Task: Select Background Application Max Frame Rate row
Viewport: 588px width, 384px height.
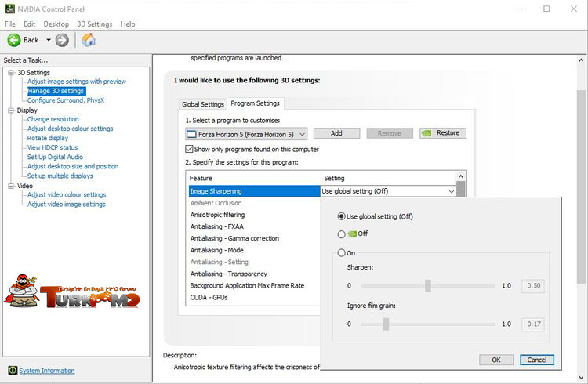Action: 254,286
